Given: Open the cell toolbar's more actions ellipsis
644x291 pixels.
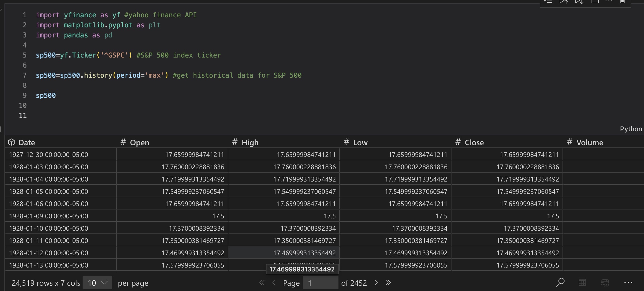Looking at the screenshot, I should pos(609,1).
